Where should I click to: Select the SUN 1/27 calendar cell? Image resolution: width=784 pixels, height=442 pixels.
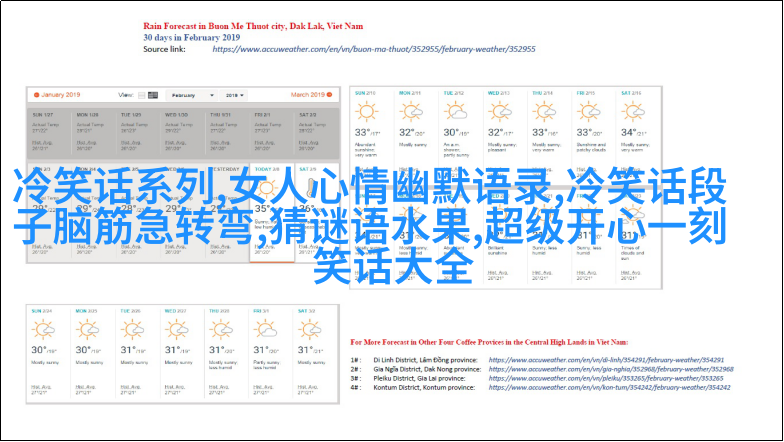pos(45,125)
